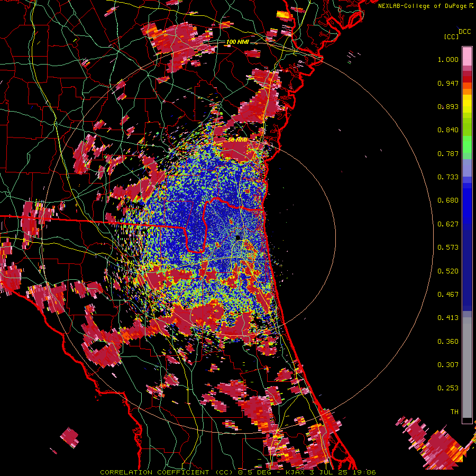Image resolution: width=476 pixels, height=476 pixels.
Task: Click the 100 NMI range ring label
Action: [237, 42]
